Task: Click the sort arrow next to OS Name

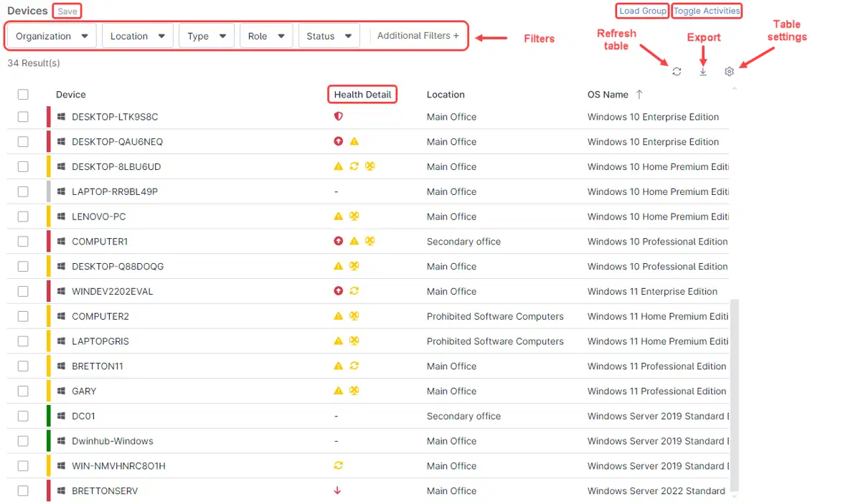Action: [x=639, y=95]
